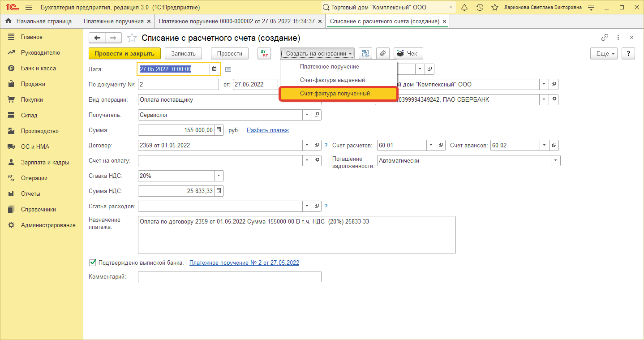Click Создать на основании button
This screenshot has height=340, width=644.
pos(318,53)
